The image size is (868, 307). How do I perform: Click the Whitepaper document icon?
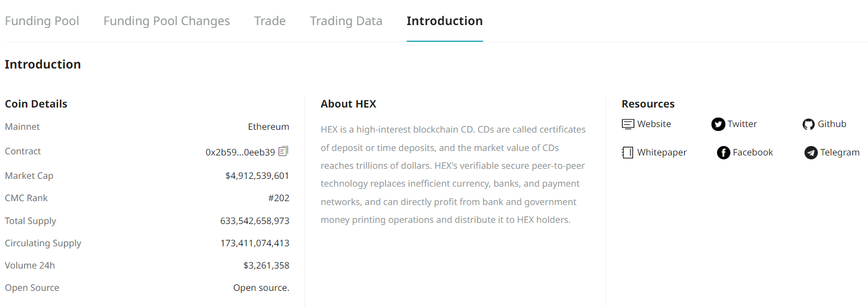click(628, 153)
